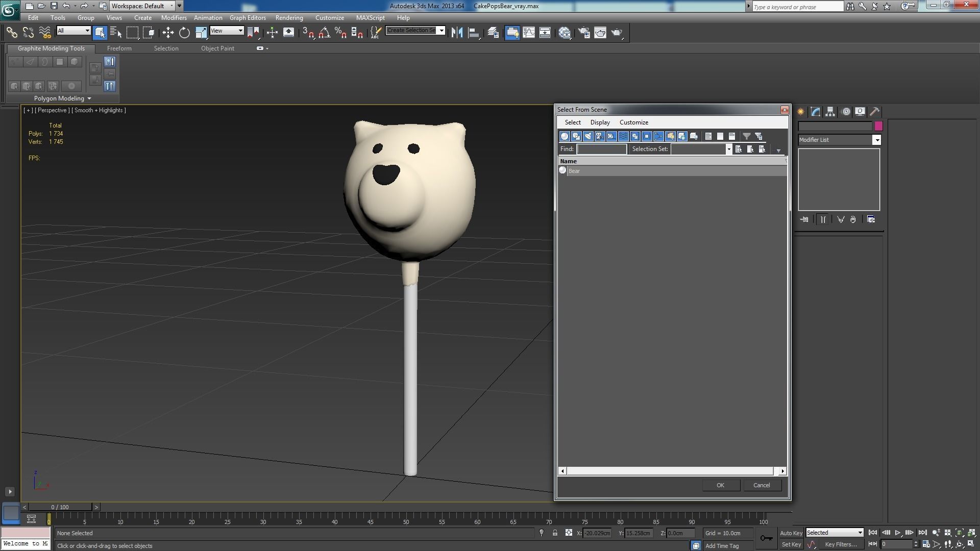980x551 pixels.
Task: Open the Rendering menu
Action: tap(289, 18)
